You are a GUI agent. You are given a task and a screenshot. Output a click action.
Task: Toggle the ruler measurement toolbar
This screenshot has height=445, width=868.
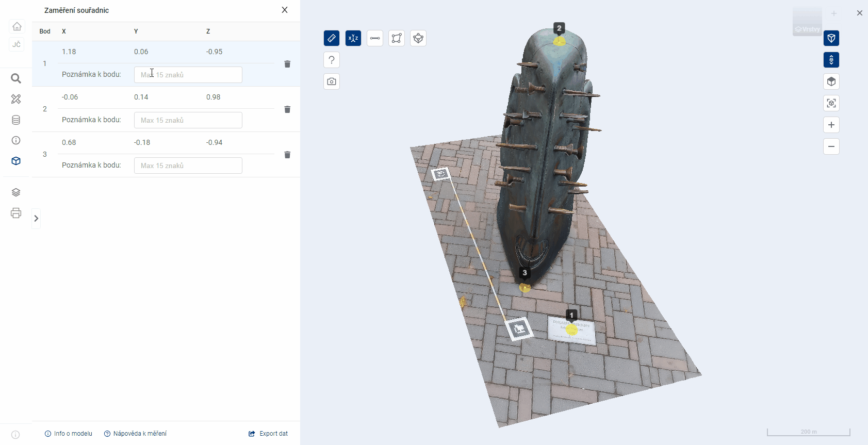pos(332,38)
